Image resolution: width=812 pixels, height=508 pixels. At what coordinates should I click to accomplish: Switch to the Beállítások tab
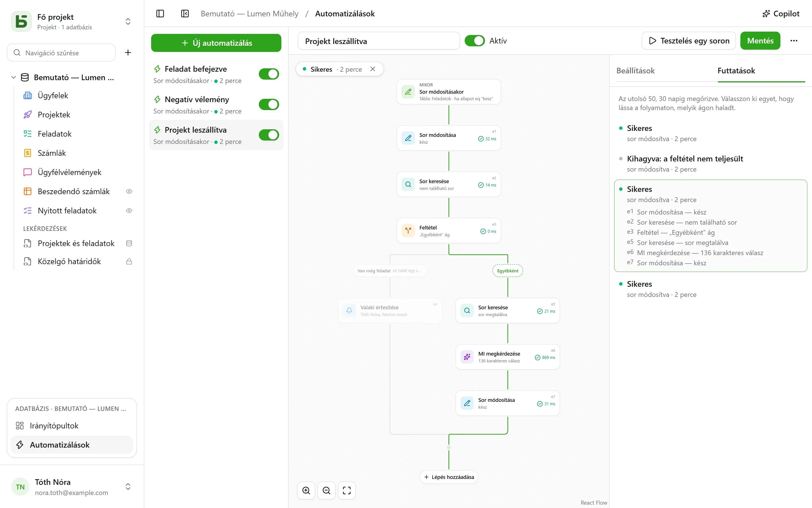[636, 71]
